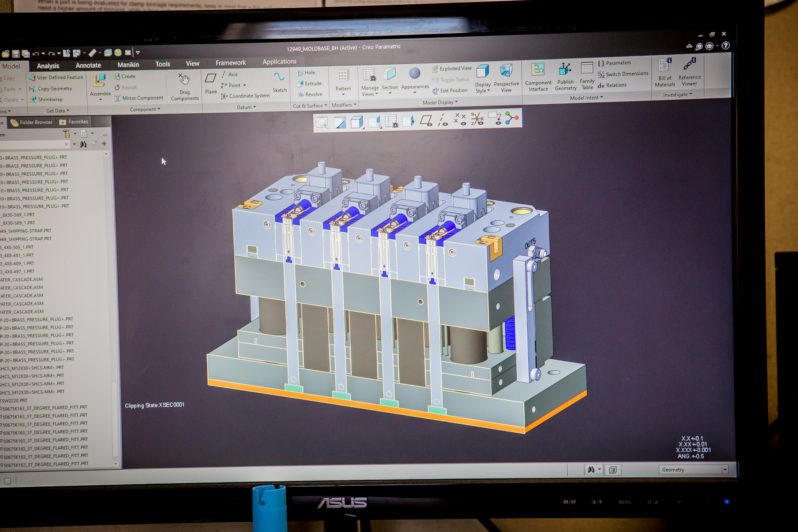
Task: Click the Extrude tool
Action: point(309,83)
